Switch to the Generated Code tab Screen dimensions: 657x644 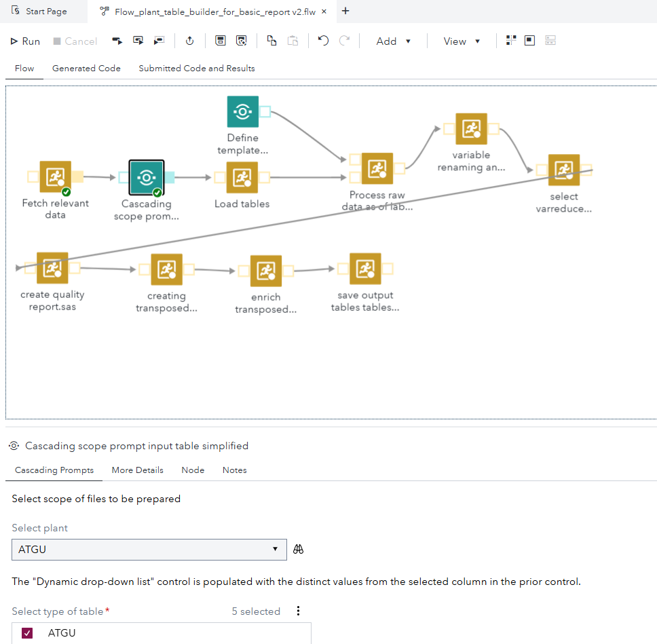[86, 68]
